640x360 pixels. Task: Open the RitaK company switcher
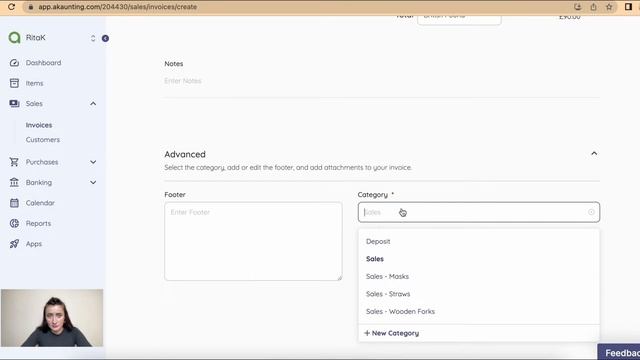click(93, 38)
